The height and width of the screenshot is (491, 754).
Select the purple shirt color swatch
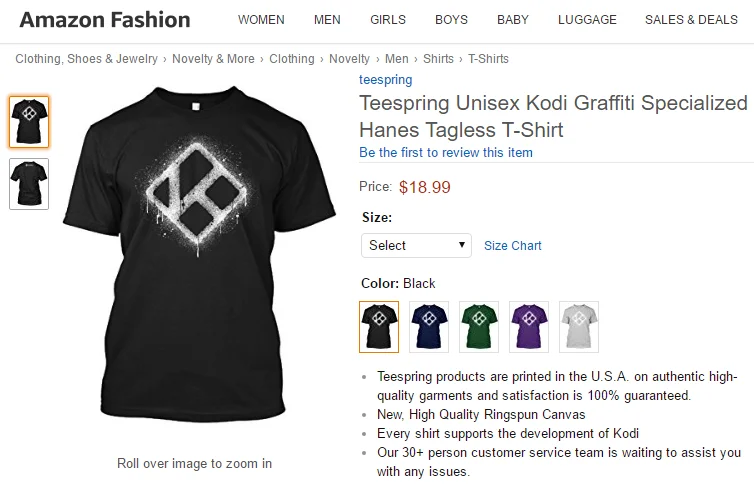[529, 327]
